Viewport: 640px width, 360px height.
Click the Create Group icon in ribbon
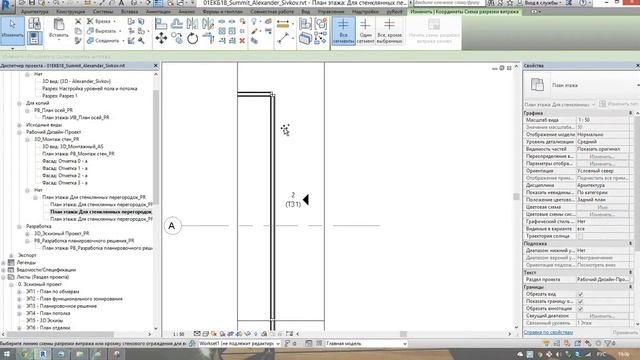pos(321,24)
